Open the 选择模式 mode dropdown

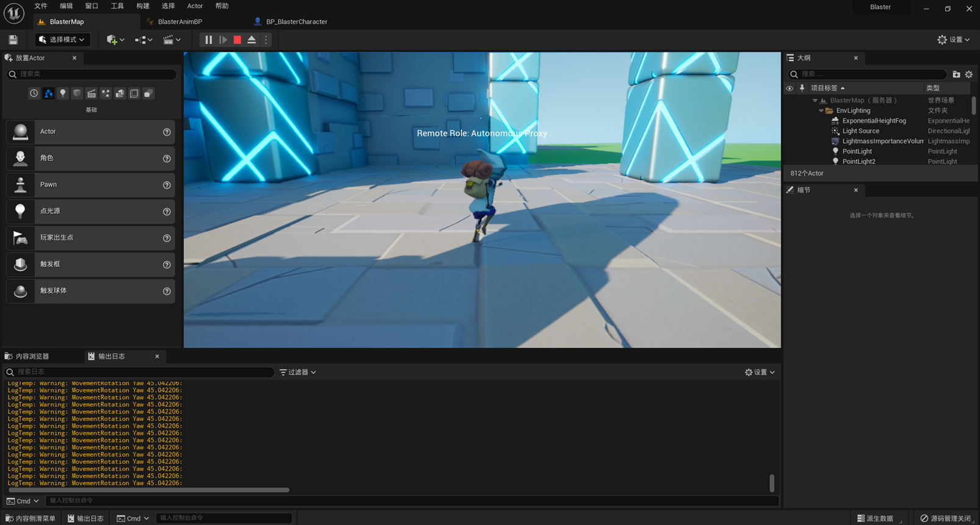(62, 40)
